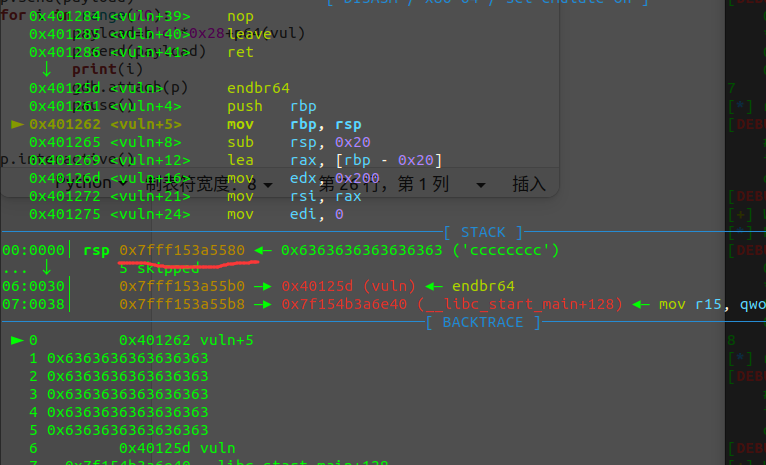This screenshot has height=465, width=766.
Task: Select backtrace frame 6 0x40125d vuln
Action: [x=132, y=449]
